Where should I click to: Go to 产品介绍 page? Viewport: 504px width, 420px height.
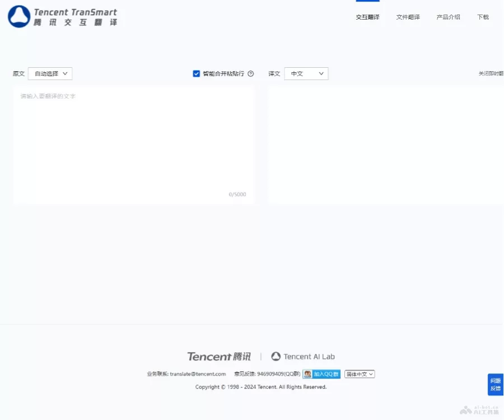(448, 17)
